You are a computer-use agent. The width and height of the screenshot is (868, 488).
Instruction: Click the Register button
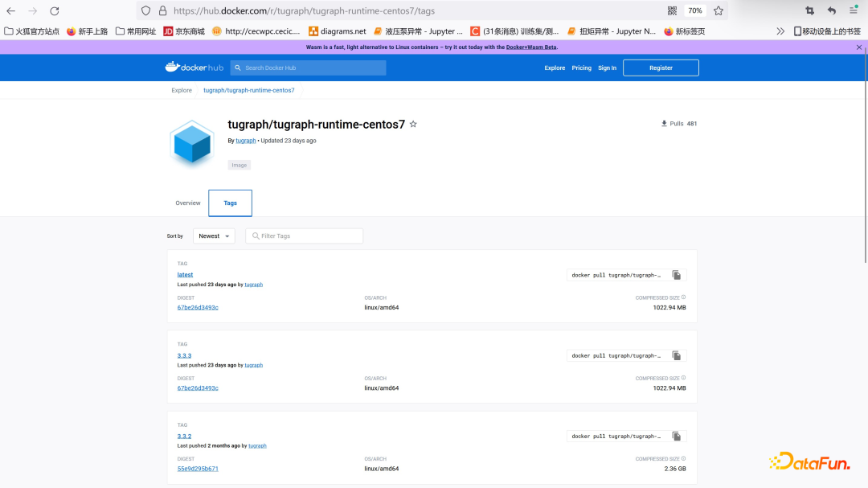[x=661, y=68]
